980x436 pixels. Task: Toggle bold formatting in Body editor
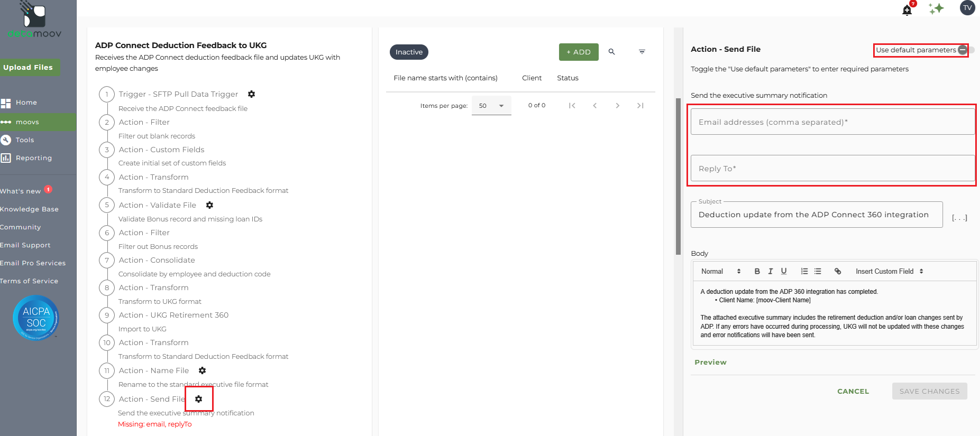pos(757,271)
